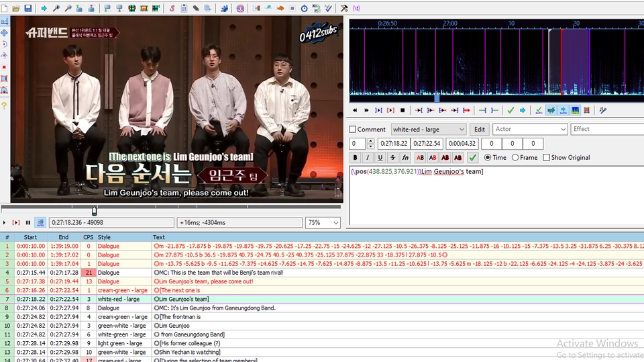
Task: Toggle video auto-scroll button
Action: [x=40, y=222]
